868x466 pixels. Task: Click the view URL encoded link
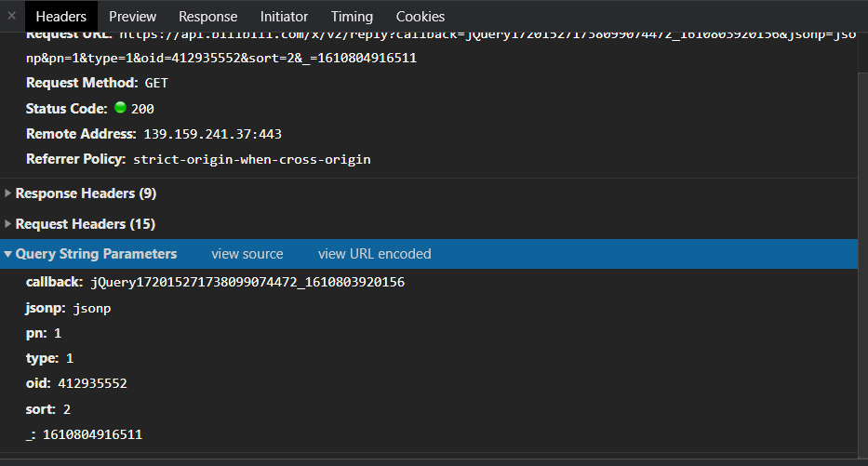(374, 254)
